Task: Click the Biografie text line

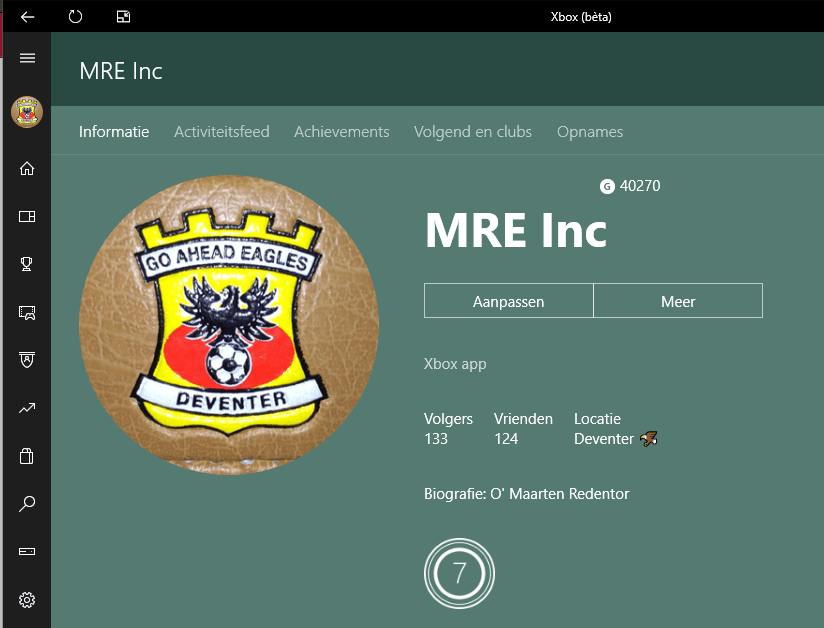Action: [527, 494]
